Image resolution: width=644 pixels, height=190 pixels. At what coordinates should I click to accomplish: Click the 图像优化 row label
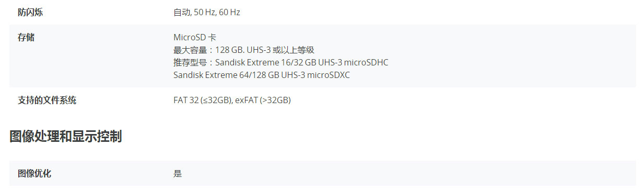point(34,173)
